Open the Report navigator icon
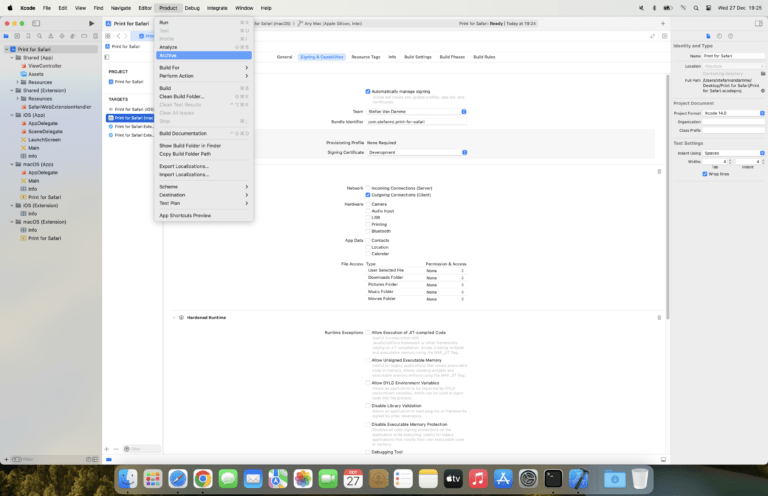This screenshot has height=496, width=768. [x=96, y=36]
